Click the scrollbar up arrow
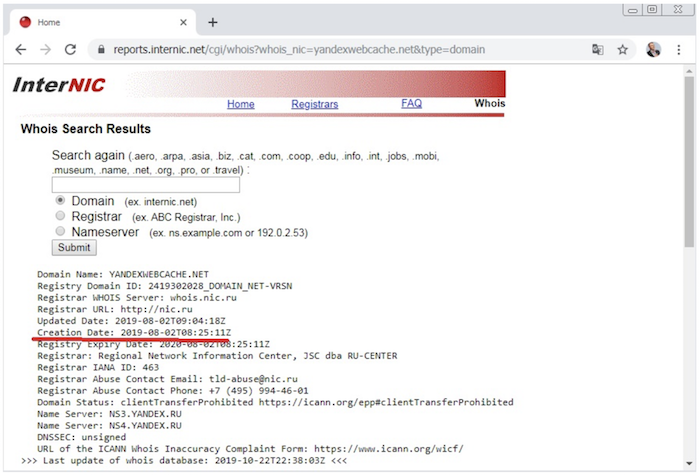This screenshot has height=475, width=700. (x=689, y=71)
